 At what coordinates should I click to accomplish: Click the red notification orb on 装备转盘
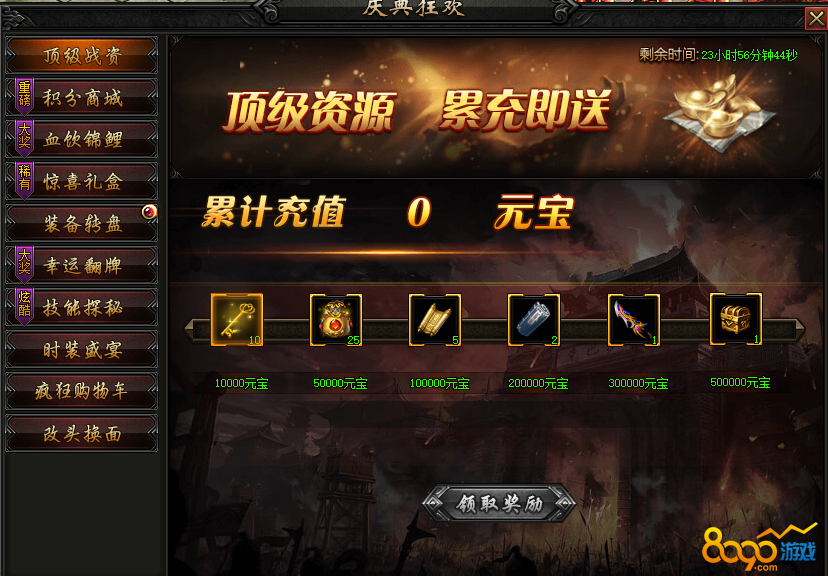pos(149,212)
